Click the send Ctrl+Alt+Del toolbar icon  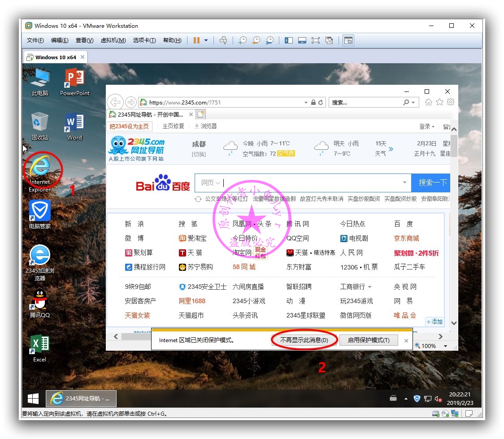pos(223,40)
